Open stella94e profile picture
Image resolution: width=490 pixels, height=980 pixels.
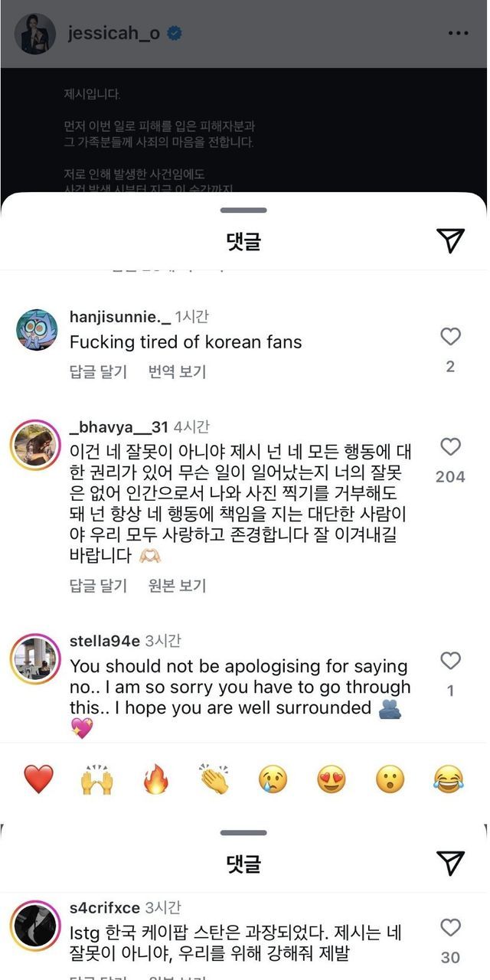[x=36, y=659]
